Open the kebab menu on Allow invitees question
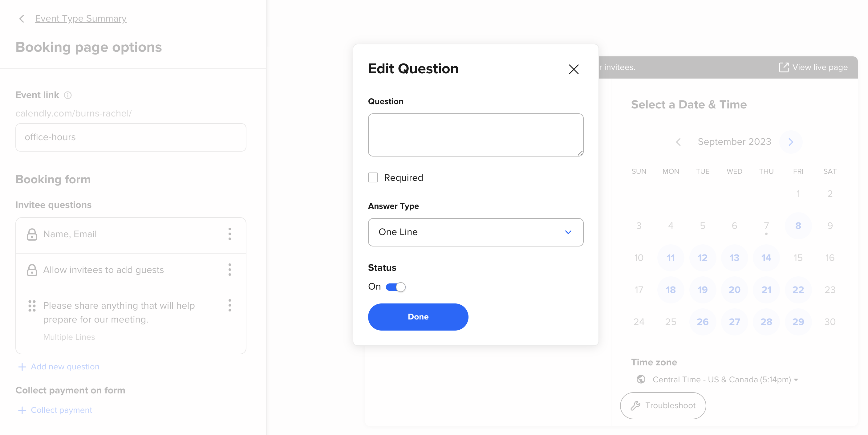This screenshot has width=868, height=435. point(230,270)
